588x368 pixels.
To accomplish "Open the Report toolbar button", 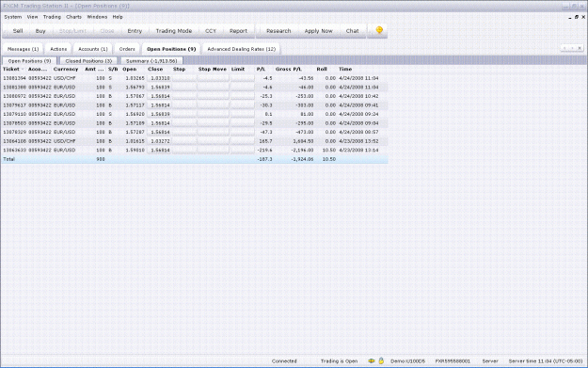I will click(238, 31).
